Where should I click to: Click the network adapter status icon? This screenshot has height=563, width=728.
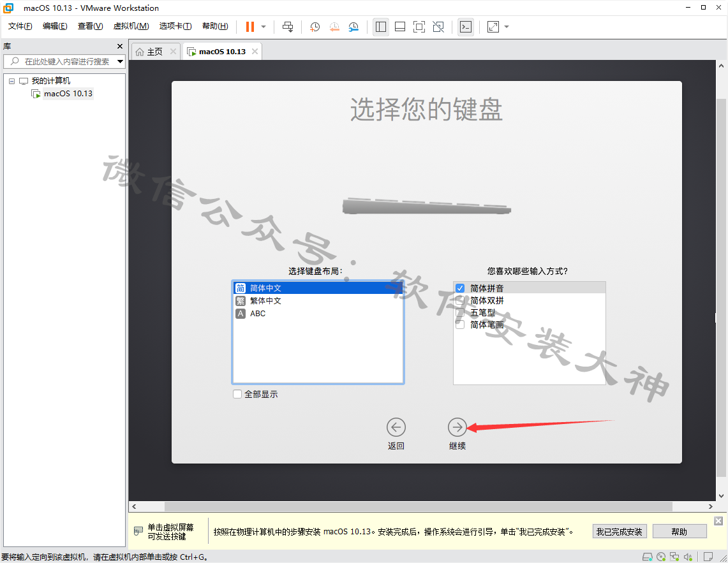(674, 557)
